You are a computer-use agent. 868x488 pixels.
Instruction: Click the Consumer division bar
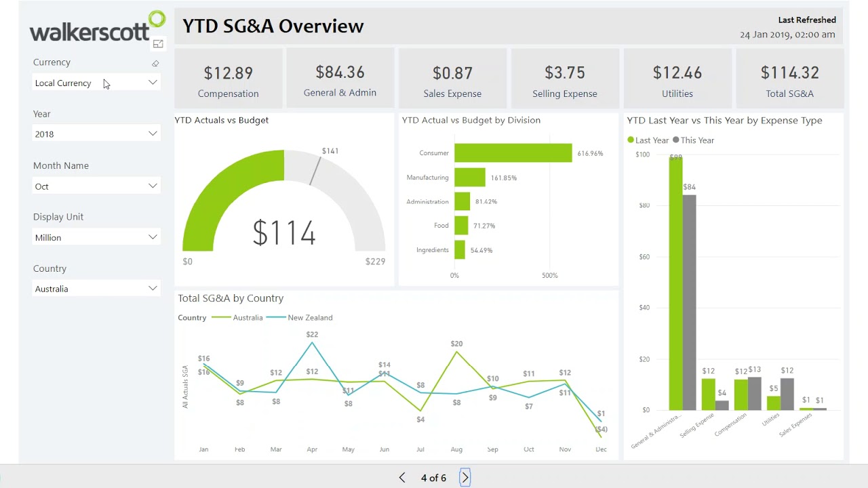pos(513,153)
